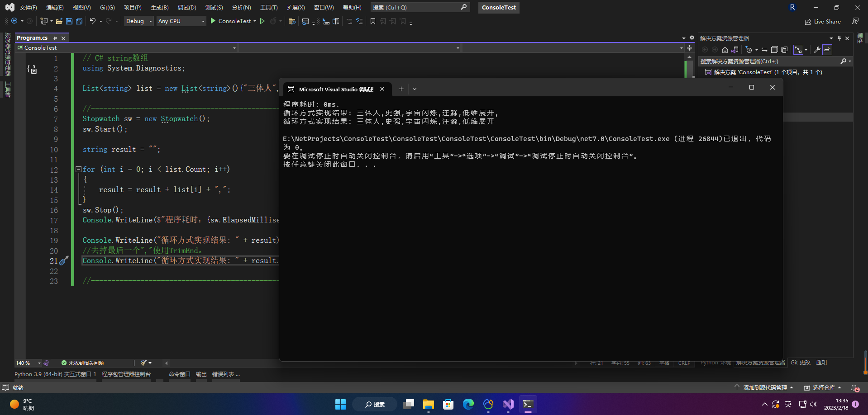Click the Save All icon
This screenshot has width=868, height=415.
pos(79,21)
